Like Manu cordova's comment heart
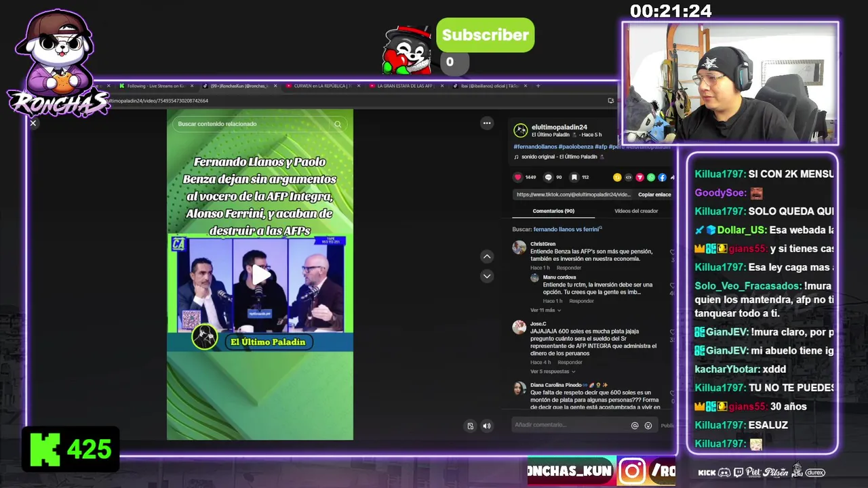 point(672,286)
